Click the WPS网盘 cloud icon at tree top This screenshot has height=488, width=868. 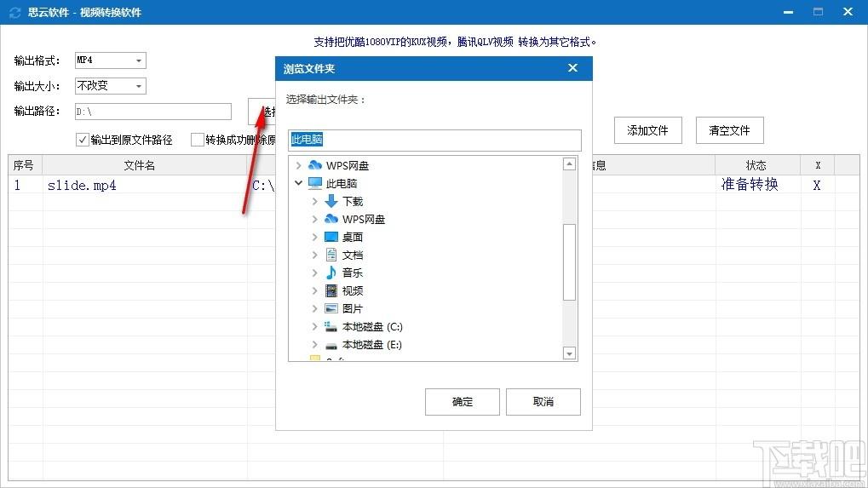315,165
